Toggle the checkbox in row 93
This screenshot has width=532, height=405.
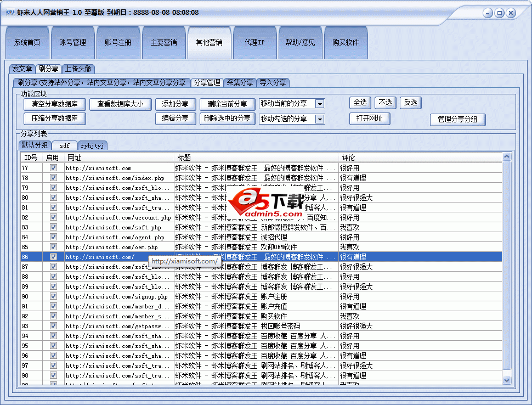tap(53, 325)
